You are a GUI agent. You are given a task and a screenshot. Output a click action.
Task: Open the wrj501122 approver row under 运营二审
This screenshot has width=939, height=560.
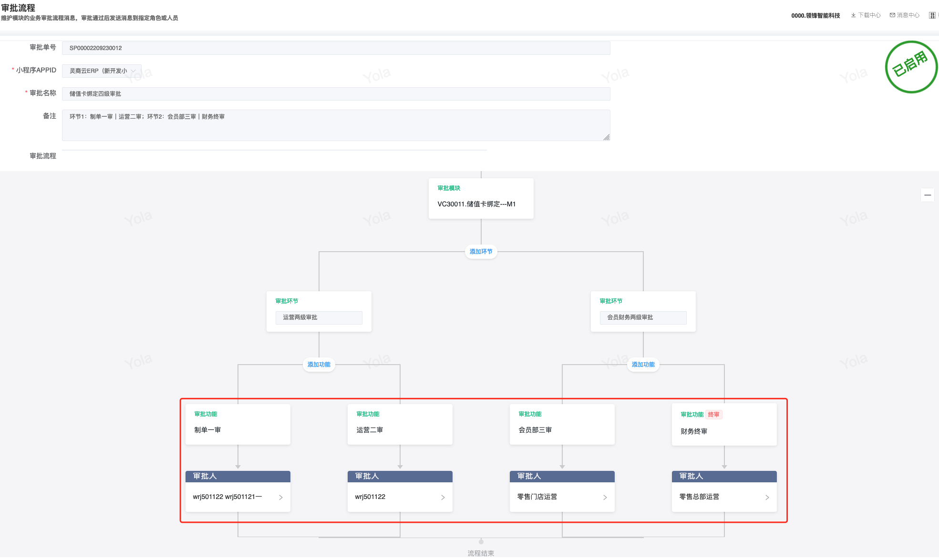(400, 497)
